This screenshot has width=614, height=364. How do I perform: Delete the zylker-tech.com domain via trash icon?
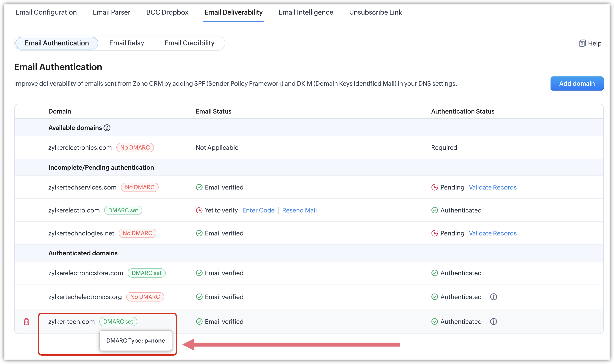[x=27, y=322]
